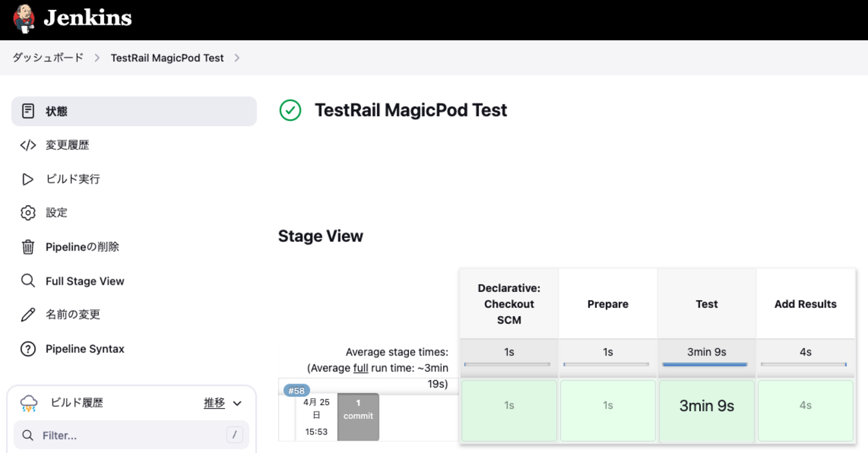Click the Test stage column header

[707, 304]
